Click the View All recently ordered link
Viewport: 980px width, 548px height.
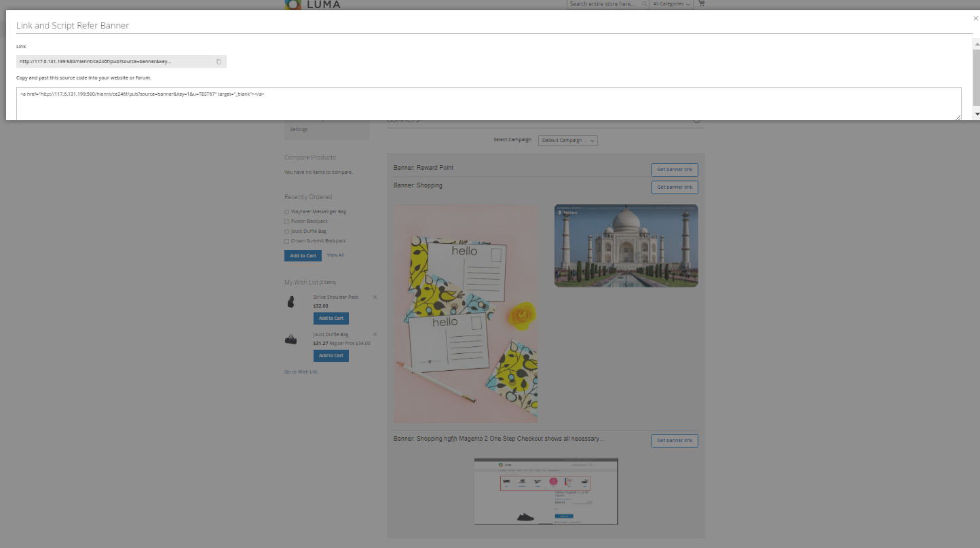coord(335,255)
